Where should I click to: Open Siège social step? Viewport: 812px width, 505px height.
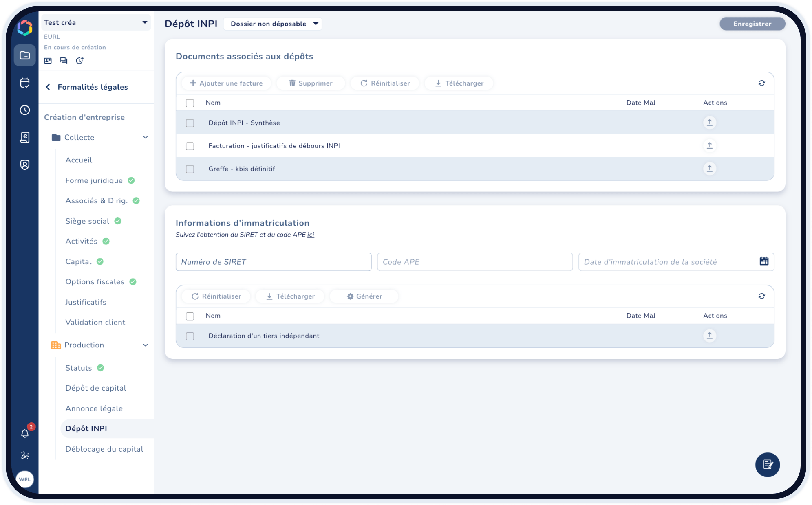pos(87,221)
